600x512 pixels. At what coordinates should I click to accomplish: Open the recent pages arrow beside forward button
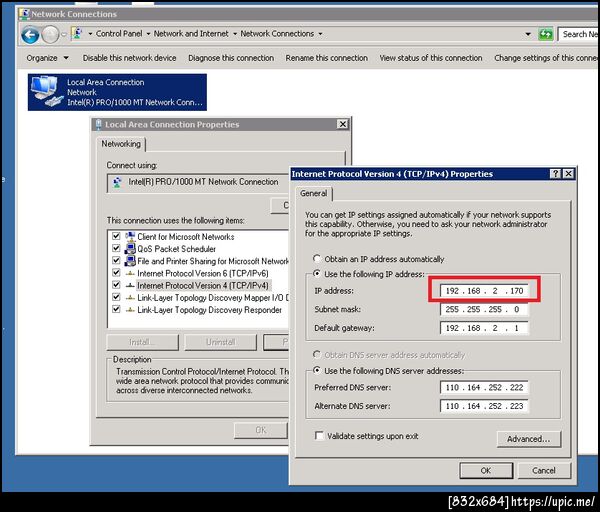click(64, 35)
